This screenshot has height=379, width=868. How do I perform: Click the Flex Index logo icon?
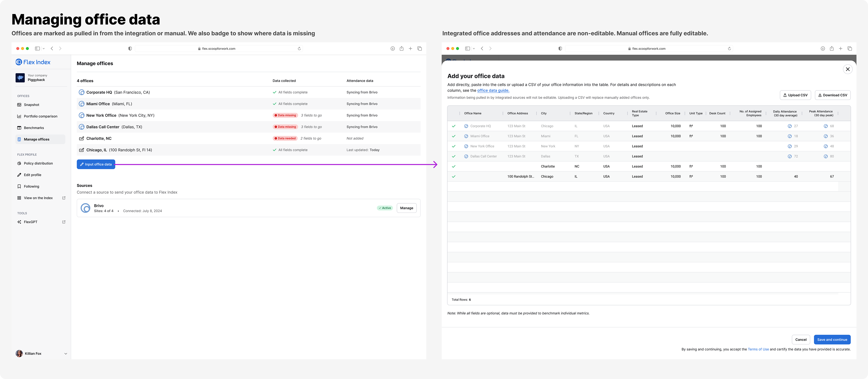19,62
